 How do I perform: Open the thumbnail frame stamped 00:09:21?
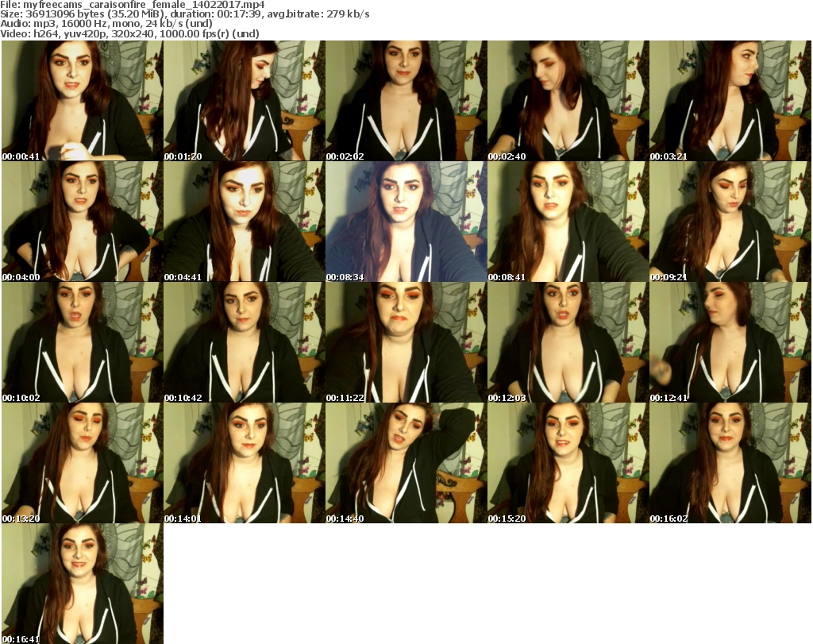coord(730,222)
